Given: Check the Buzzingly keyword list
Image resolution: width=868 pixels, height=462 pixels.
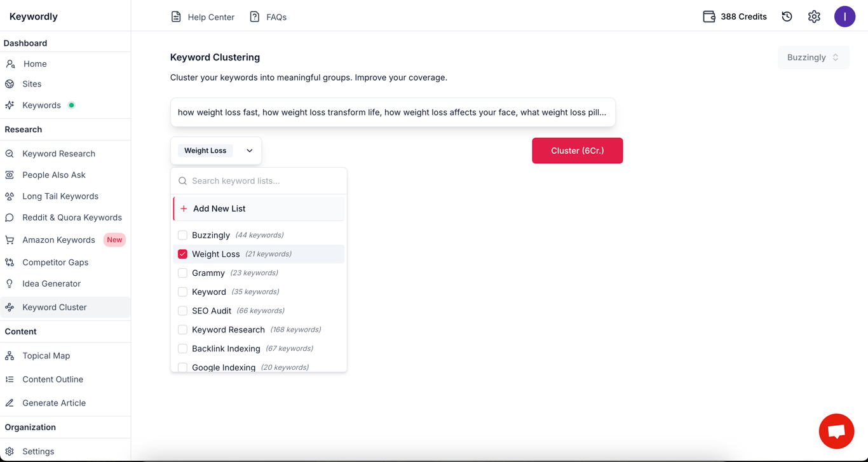Looking at the screenshot, I should (x=182, y=234).
